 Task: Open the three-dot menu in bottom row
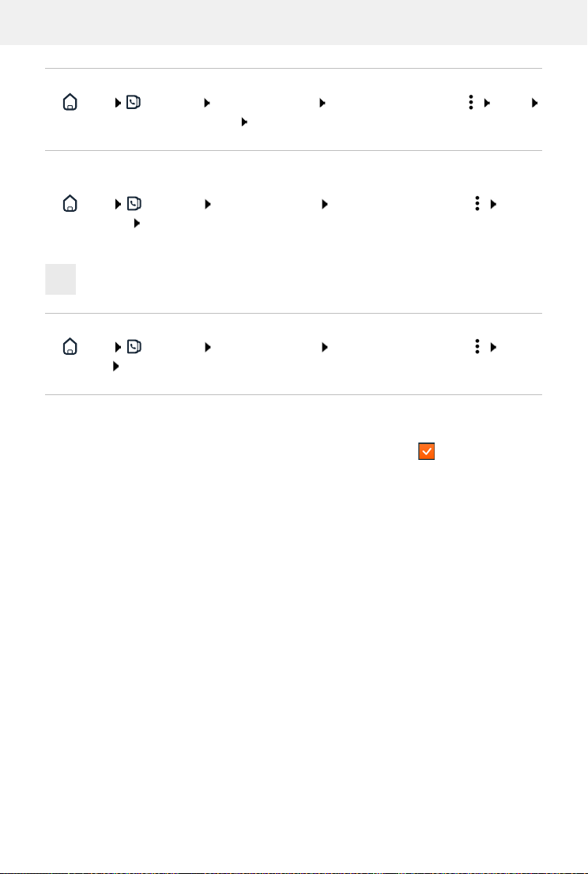pyautogui.click(x=477, y=345)
